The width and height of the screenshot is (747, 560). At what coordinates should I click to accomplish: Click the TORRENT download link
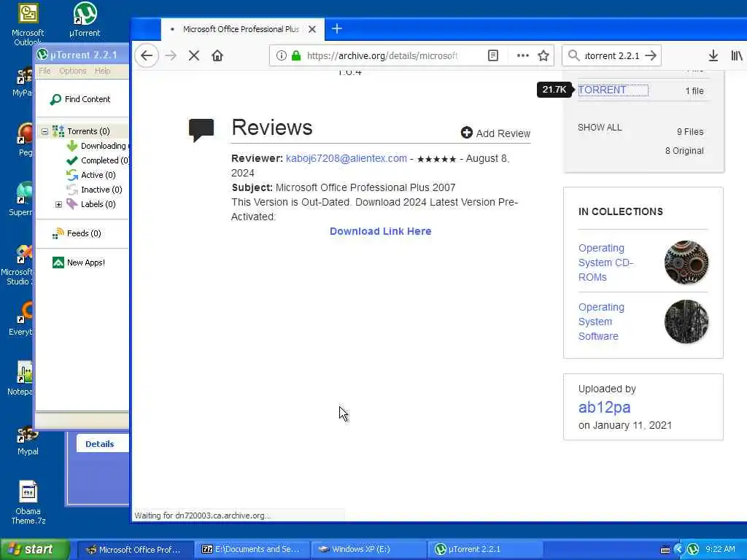[602, 90]
